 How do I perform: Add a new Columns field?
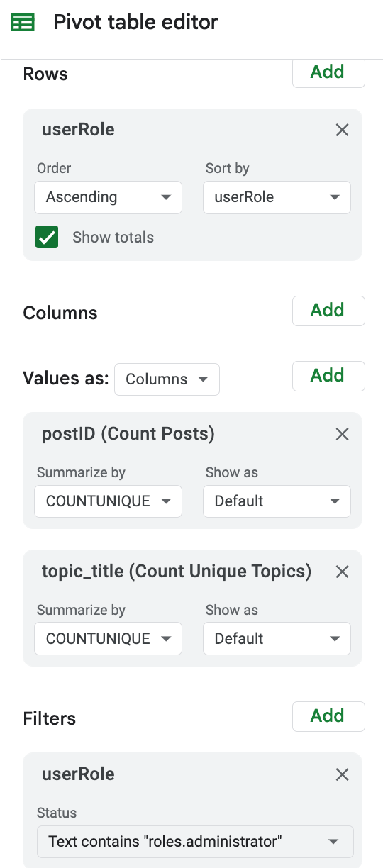coord(328,311)
